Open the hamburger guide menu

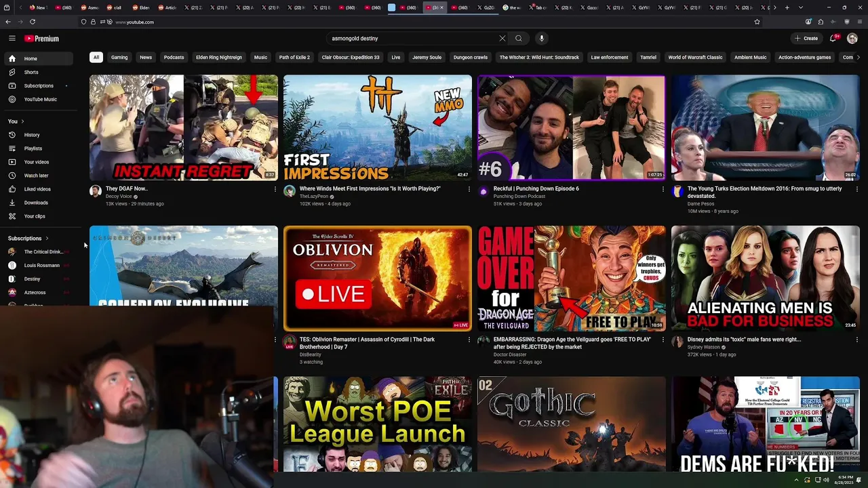tap(12, 39)
